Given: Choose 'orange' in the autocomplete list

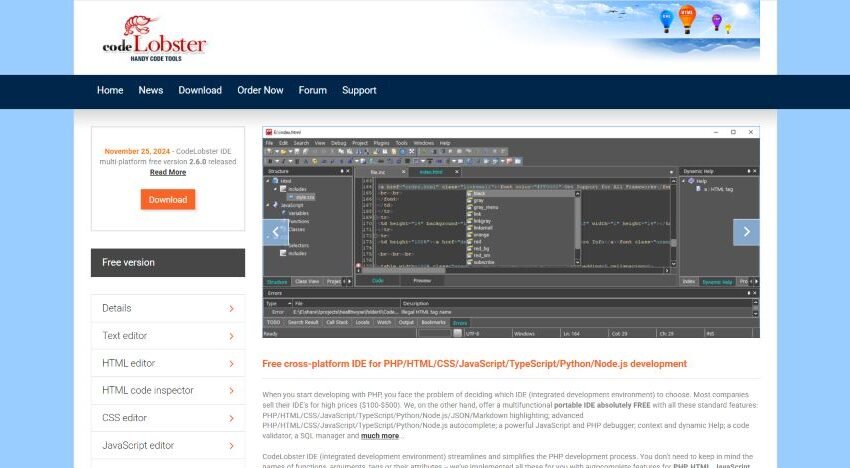Looking at the screenshot, I should (478, 235).
